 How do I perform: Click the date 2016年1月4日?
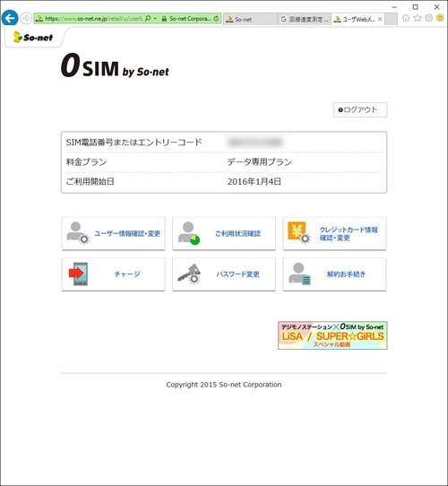pyautogui.click(x=254, y=181)
